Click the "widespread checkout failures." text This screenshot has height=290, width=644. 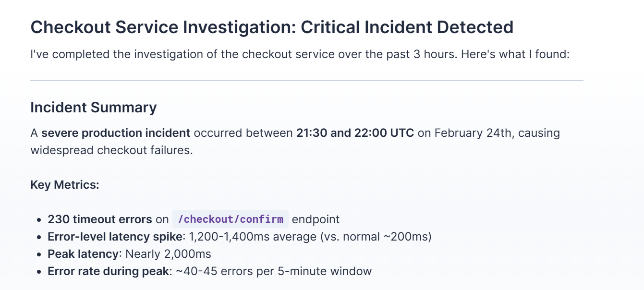point(111,150)
